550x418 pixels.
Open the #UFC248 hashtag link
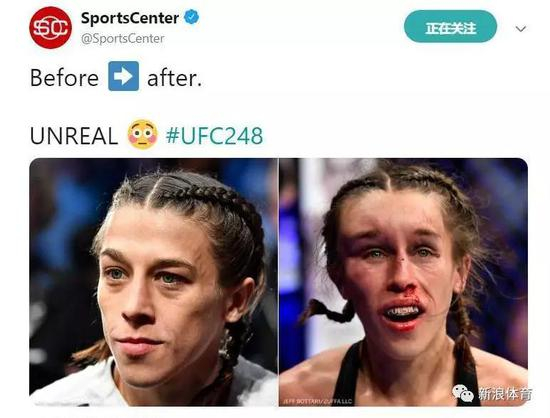[214, 136]
